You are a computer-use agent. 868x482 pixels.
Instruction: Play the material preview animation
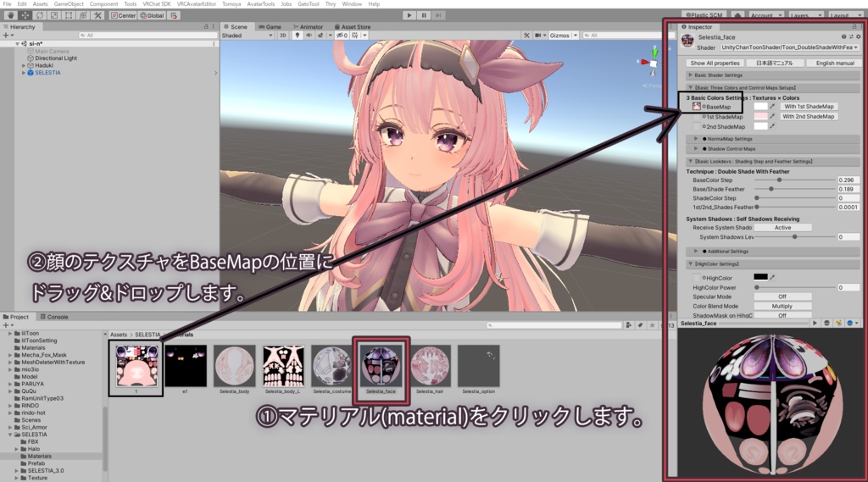coord(815,324)
